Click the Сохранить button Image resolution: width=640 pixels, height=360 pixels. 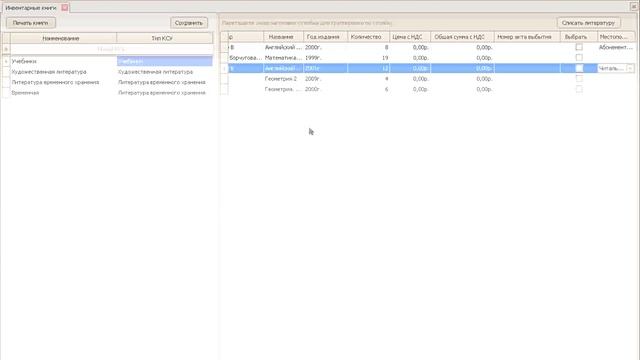tap(189, 23)
